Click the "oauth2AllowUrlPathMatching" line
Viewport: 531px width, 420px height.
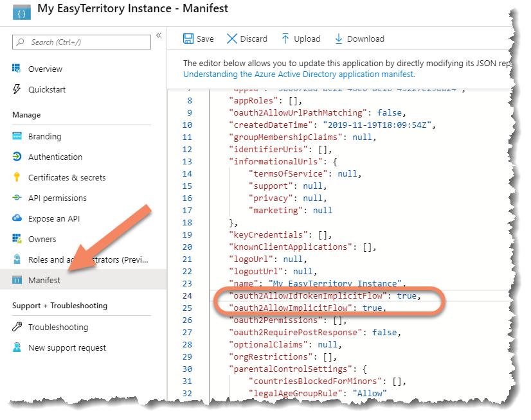coord(318,112)
